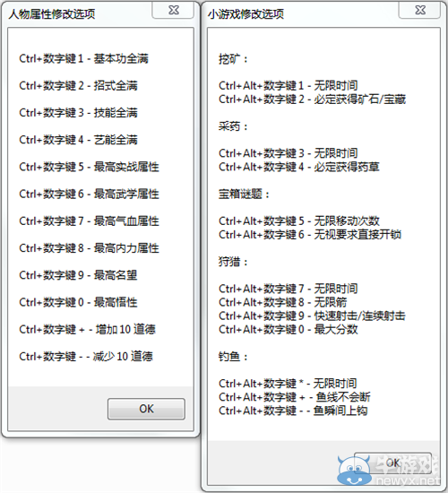Click OK in the 人物属性修改选项 dialog

click(146, 409)
